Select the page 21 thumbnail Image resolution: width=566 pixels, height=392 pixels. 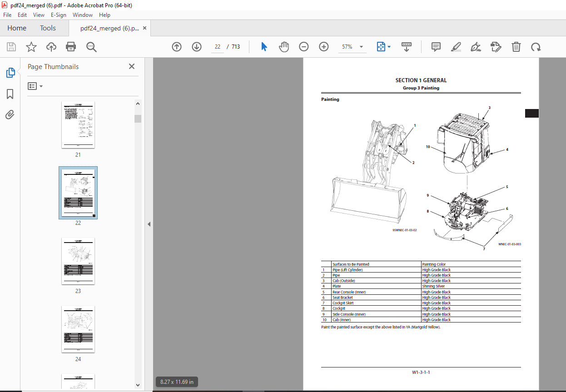pyautogui.click(x=78, y=124)
